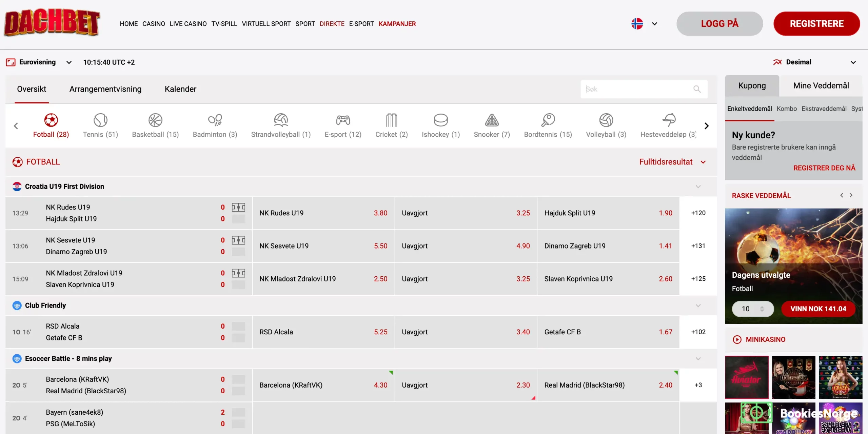The width and height of the screenshot is (868, 434).
Task: Click the REGISTRERE button
Action: click(816, 24)
